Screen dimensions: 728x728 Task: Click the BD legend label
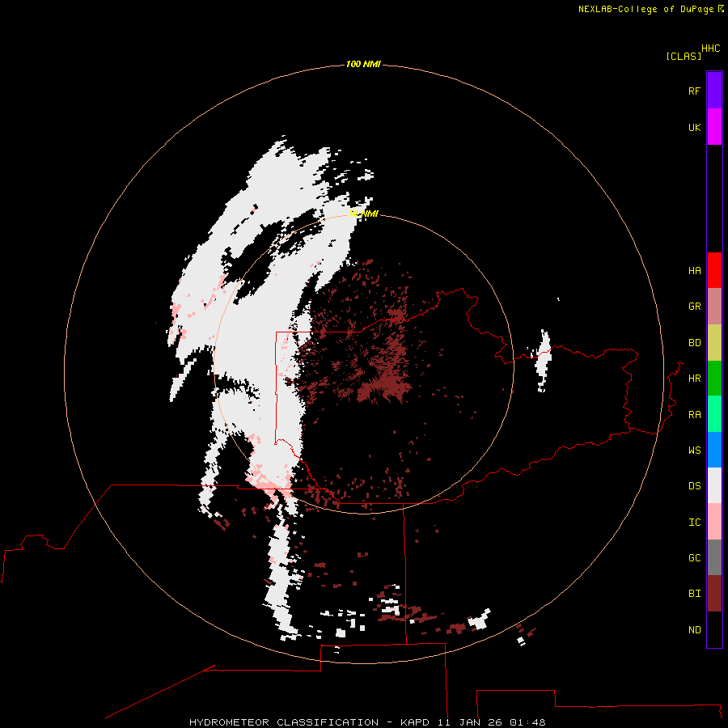(694, 343)
